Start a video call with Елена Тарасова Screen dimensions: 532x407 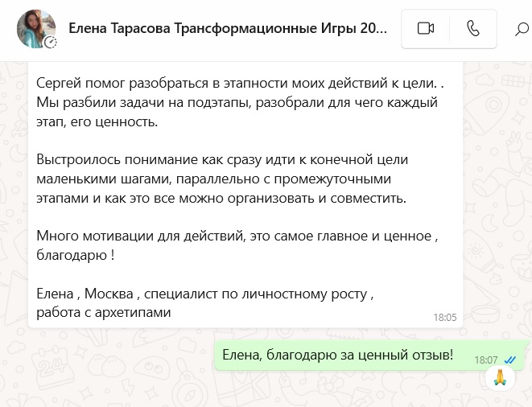[426, 29]
